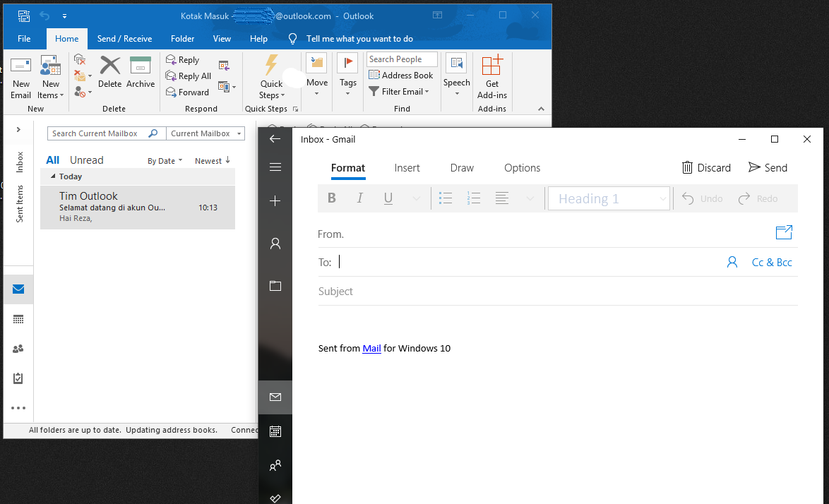Collapse the Outlook ribbon

pyautogui.click(x=541, y=109)
